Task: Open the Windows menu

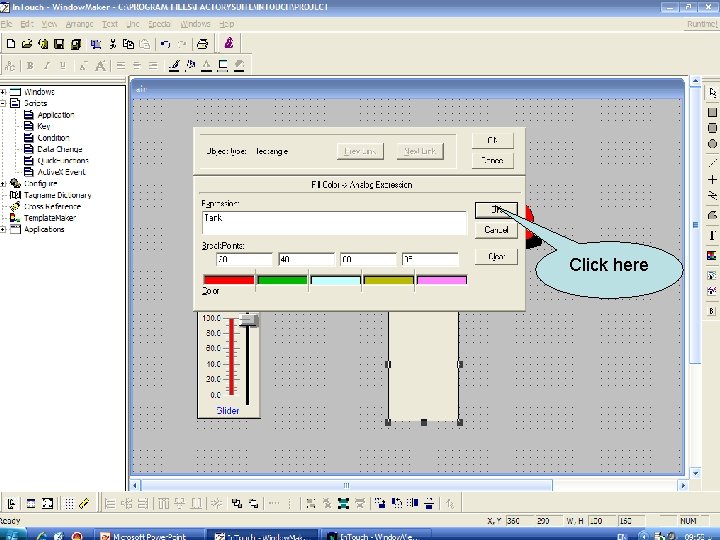Action: [195, 24]
